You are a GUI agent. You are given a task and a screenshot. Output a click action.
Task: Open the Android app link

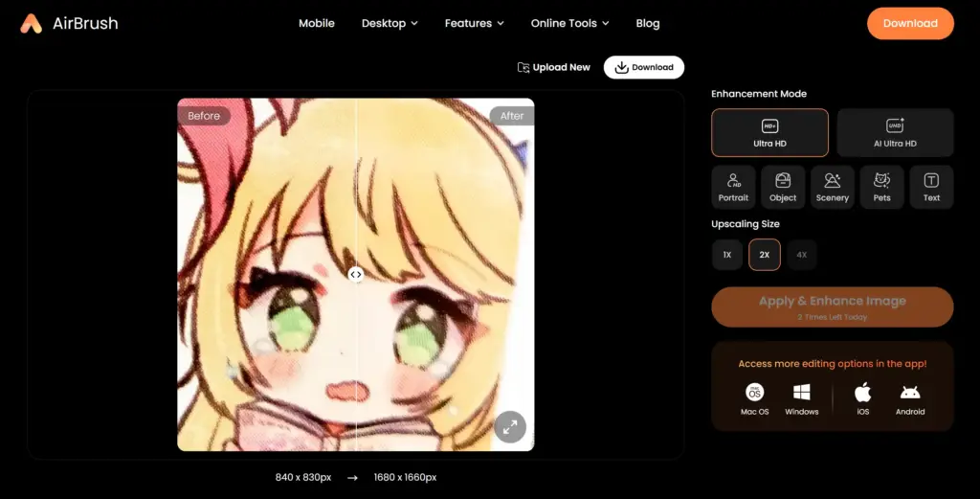pyautogui.click(x=909, y=399)
